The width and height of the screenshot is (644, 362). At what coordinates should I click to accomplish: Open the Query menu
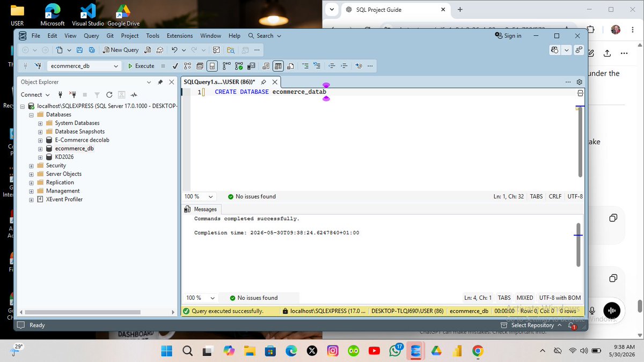coord(91,36)
